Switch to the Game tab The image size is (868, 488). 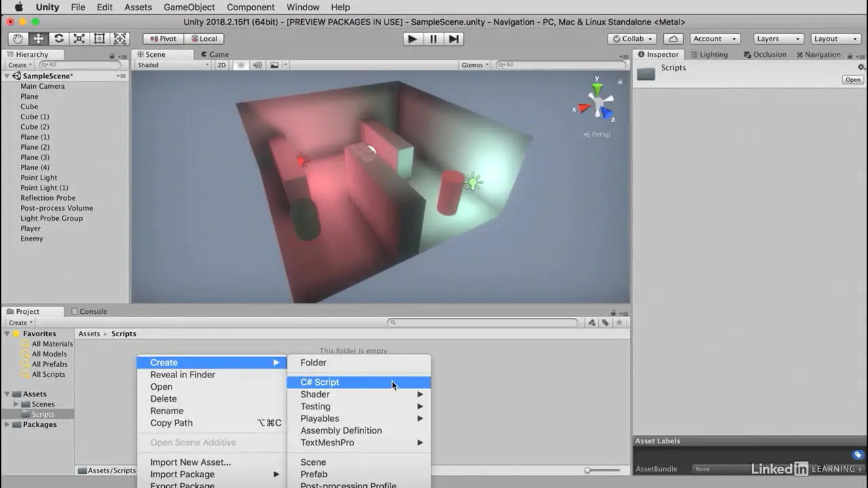[x=214, y=54]
